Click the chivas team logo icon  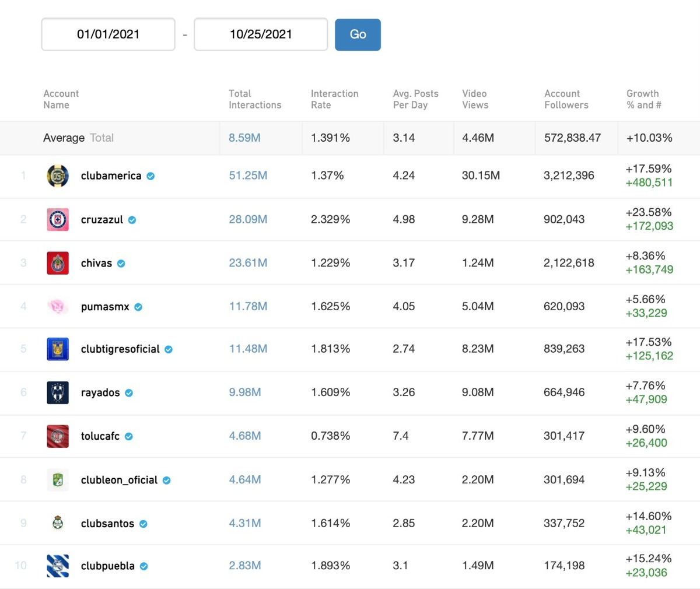pos(58,263)
